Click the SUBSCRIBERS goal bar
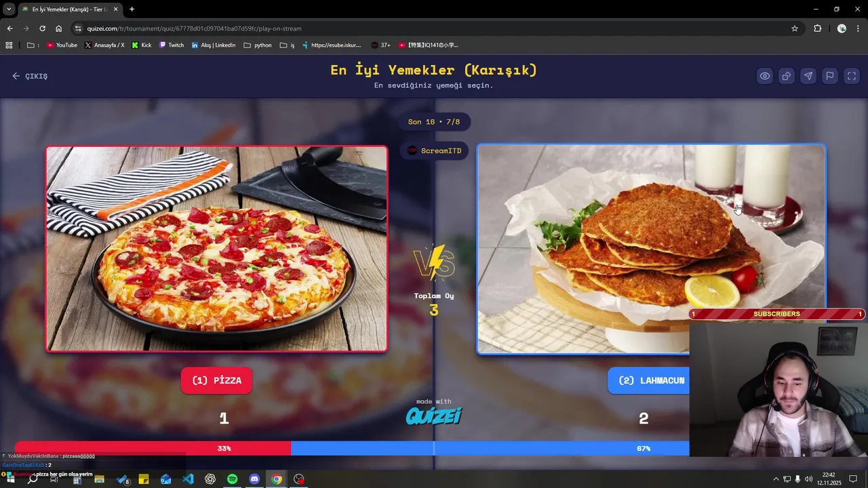This screenshot has height=488, width=868. (x=777, y=314)
